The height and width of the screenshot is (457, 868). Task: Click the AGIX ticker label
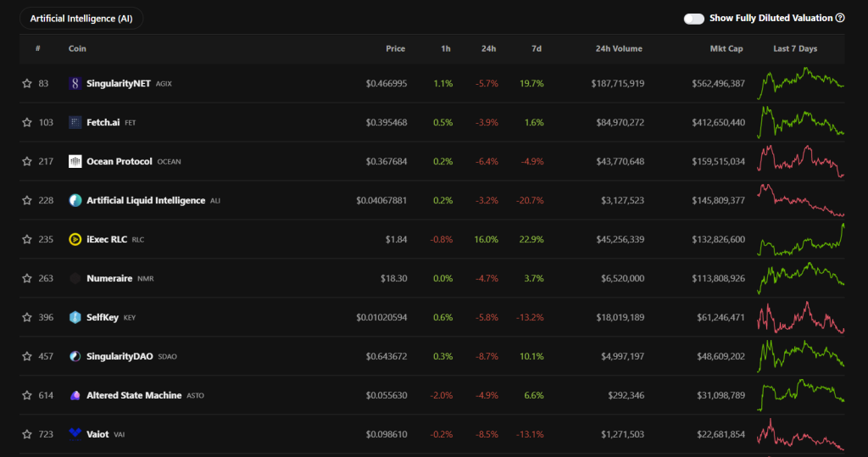pyautogui.click(x=164, y=84)
